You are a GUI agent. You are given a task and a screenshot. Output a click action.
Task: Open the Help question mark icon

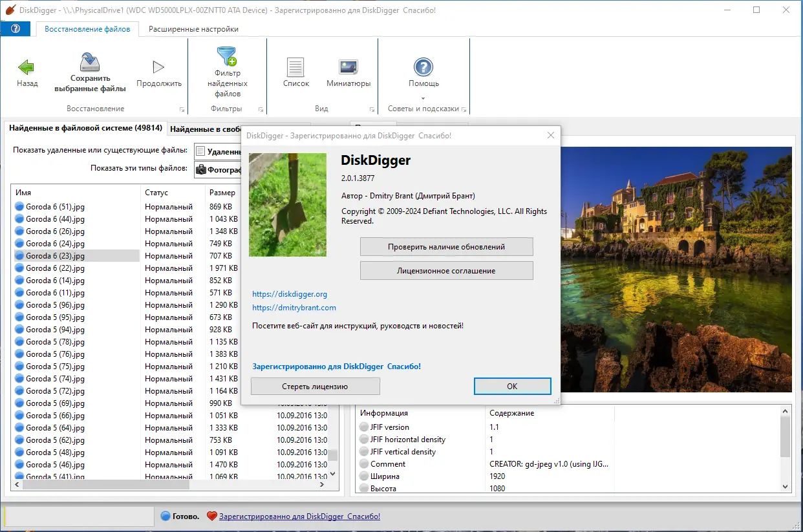[x=423, y=67]
